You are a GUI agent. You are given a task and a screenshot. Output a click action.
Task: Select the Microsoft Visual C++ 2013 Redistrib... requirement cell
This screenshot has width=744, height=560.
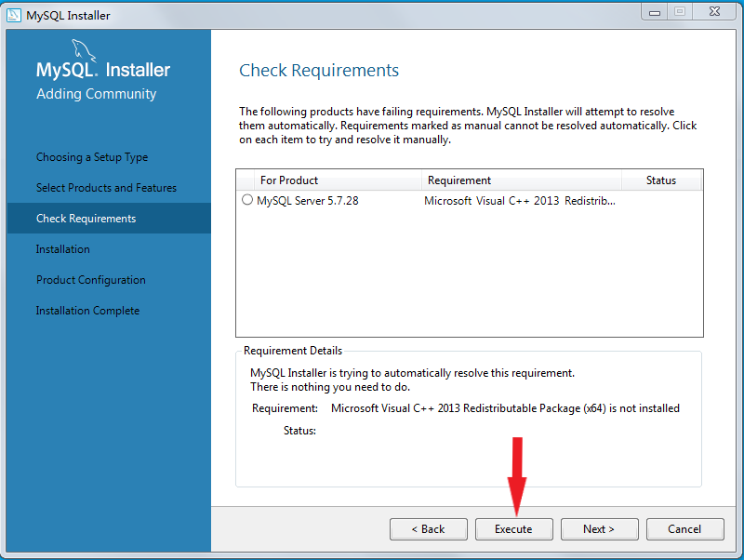tap(520, 201)
